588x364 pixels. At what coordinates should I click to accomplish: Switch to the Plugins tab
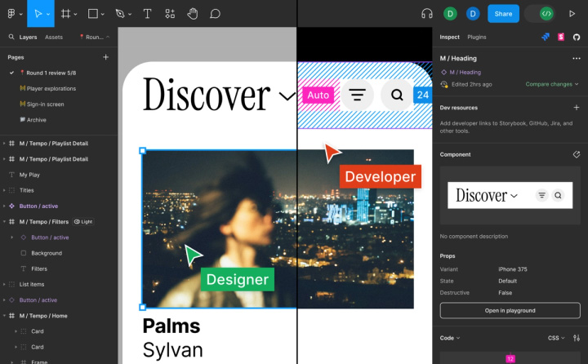[x=477, y=37]
